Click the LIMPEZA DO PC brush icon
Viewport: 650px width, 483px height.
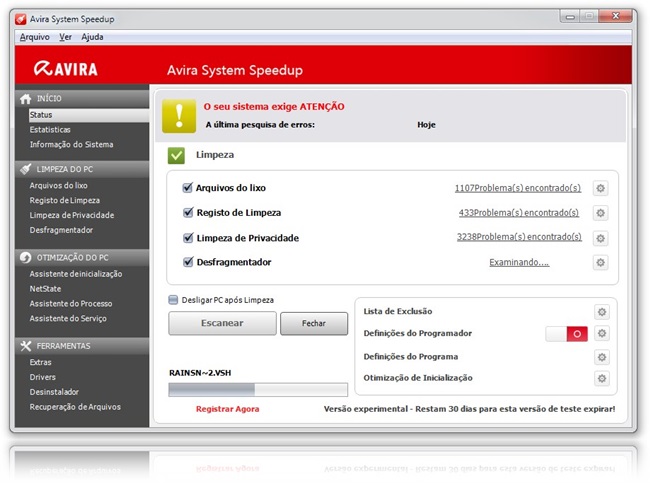[26, 169]
